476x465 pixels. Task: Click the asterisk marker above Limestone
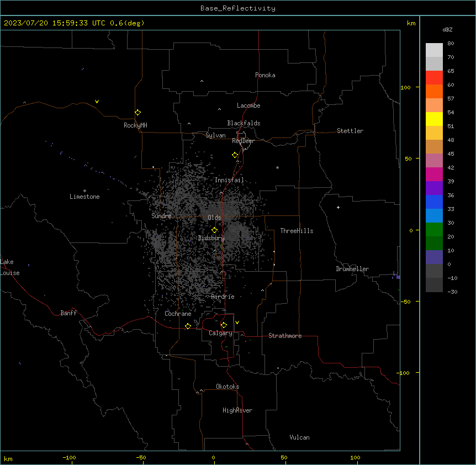84,191
